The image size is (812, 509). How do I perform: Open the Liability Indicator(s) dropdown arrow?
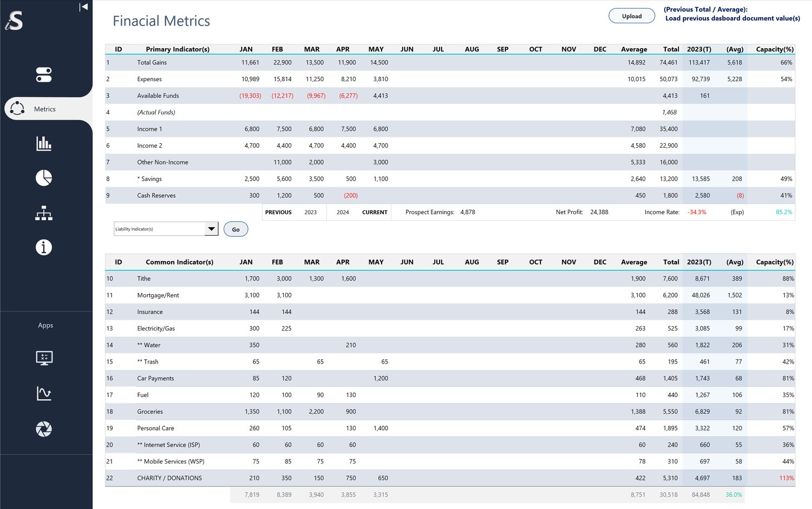(211, 229)
